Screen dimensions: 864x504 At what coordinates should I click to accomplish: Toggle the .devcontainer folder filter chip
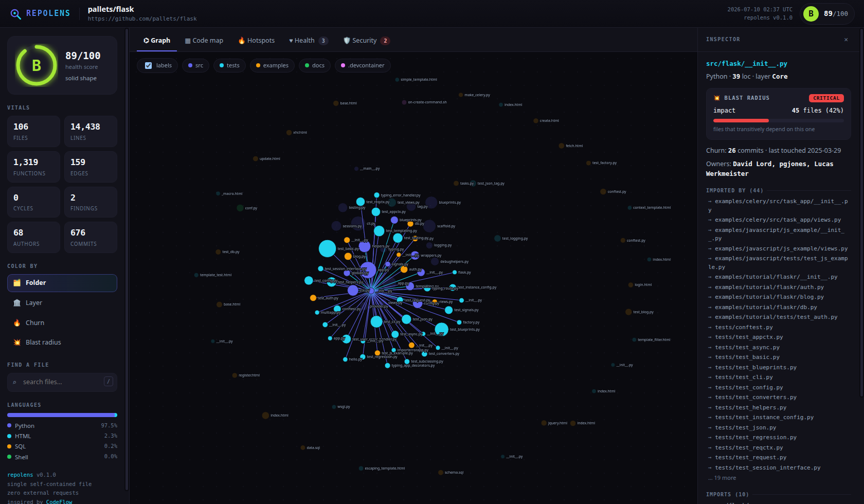(x=363, y=65)
